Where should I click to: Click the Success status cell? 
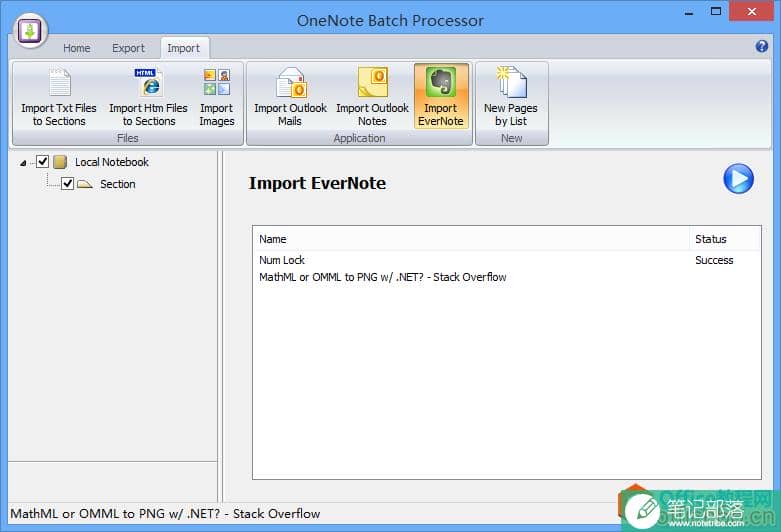714,260
